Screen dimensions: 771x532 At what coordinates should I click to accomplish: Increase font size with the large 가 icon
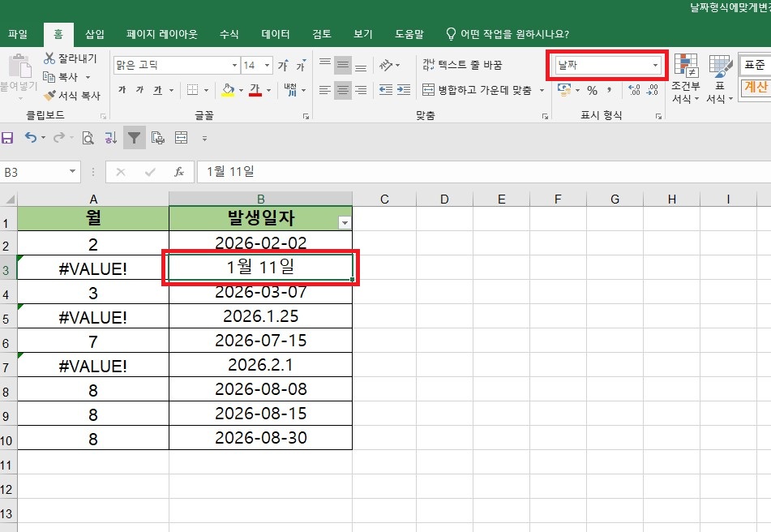(283, 65)
